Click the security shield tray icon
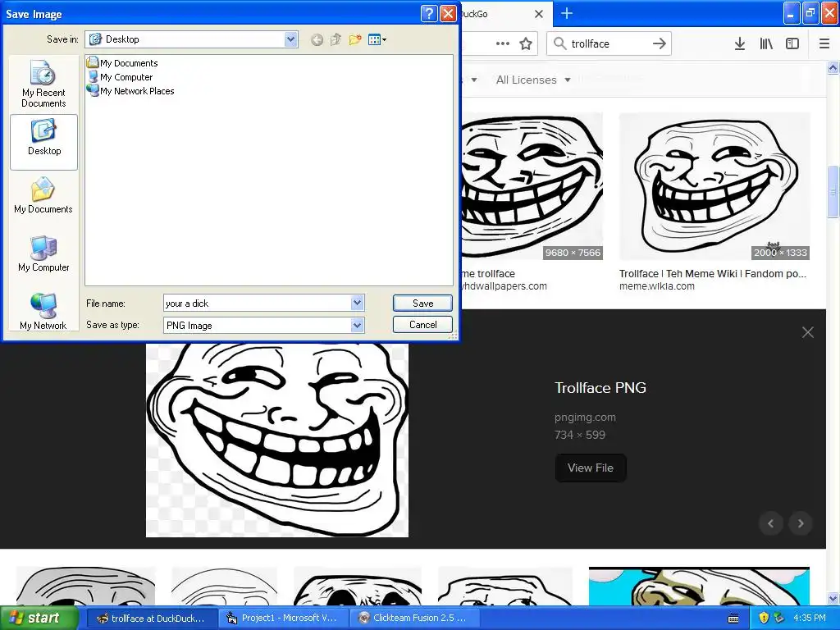Screen dimensions: 840x630 click(764, 618)
